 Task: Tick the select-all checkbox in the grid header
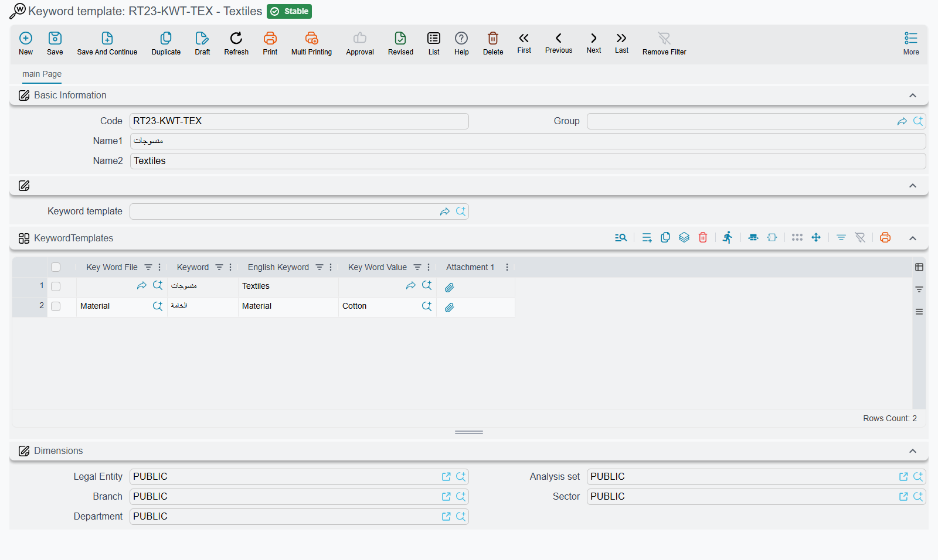pyautogui.click(x=56, y=267)
